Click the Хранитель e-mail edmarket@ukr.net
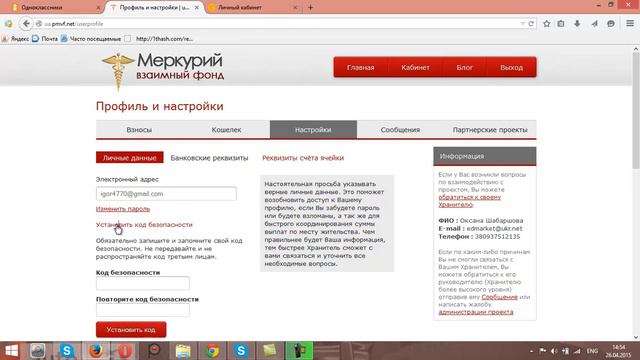The width and height of the screenshot is (640, 360). point(494,229)
